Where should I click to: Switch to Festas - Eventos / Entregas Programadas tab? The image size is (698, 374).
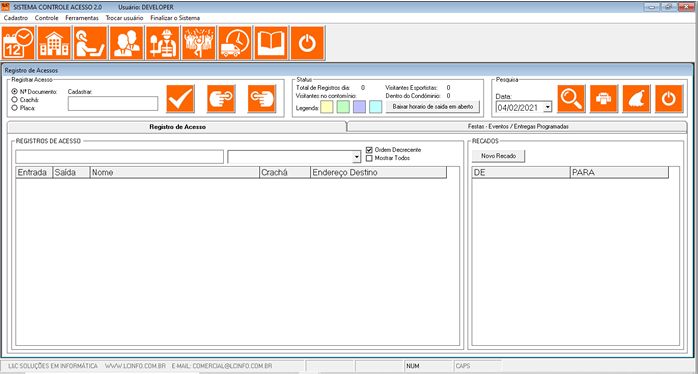pos(518,127)
